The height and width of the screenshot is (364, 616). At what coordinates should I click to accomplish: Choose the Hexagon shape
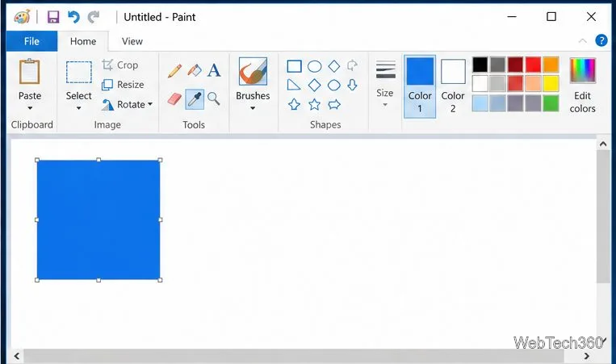[334, 85]
